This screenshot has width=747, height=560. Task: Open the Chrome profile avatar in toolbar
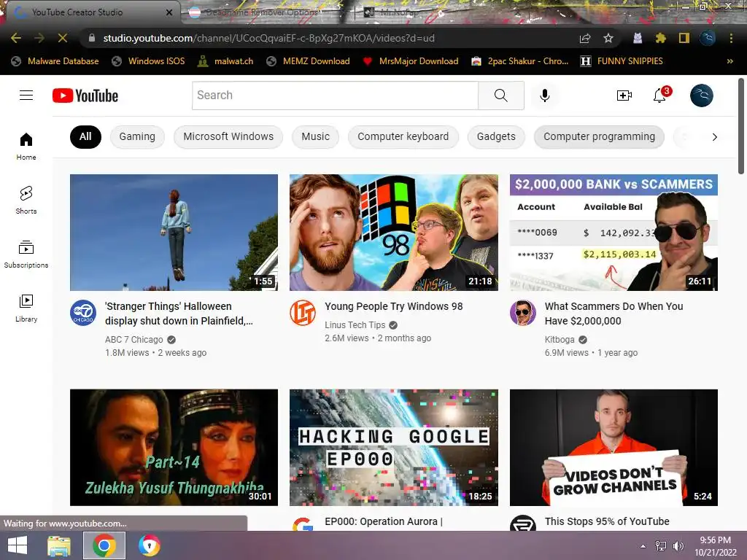(x=708, y=38)
